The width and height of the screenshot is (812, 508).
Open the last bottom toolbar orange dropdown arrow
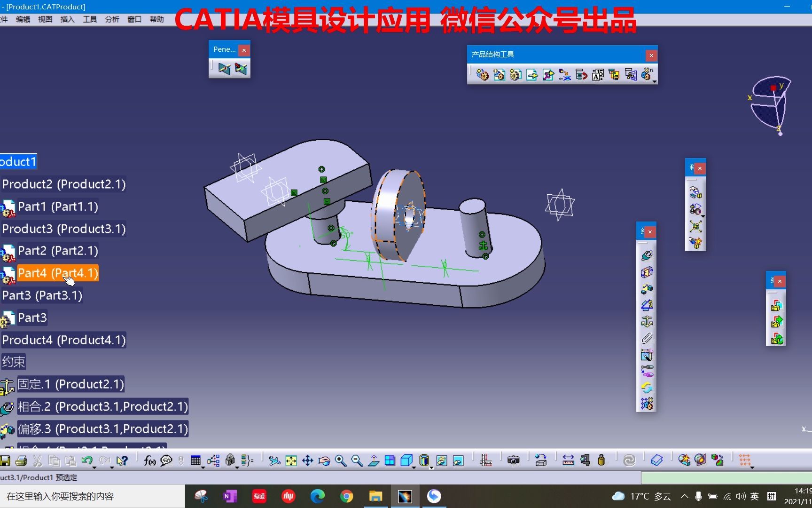[752, 467]
